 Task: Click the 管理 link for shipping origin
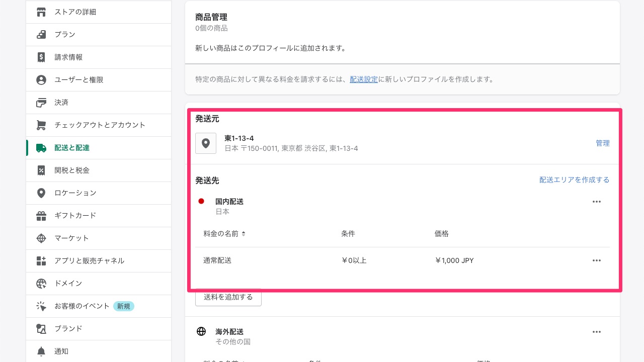point(603,143)
